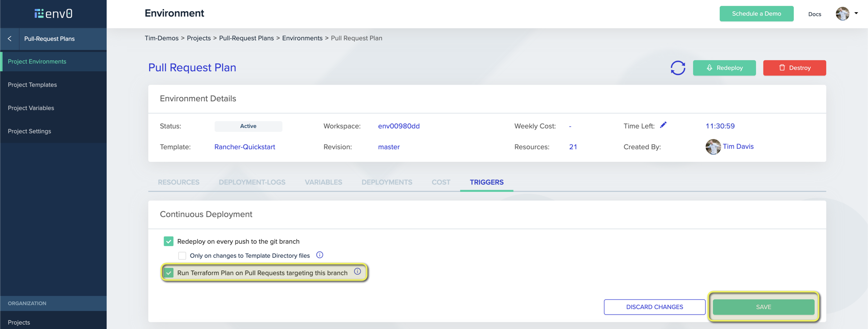Select the Cost tab
This screenshot has width=868, height=329.
point(441,182)
